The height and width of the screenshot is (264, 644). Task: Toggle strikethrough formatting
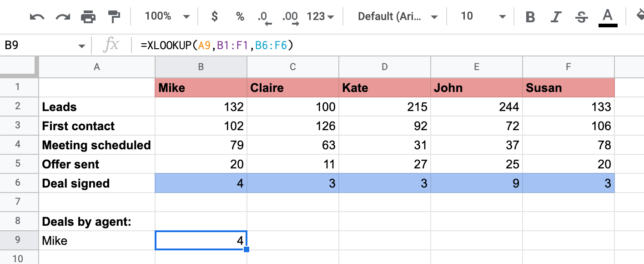(581, 17)
